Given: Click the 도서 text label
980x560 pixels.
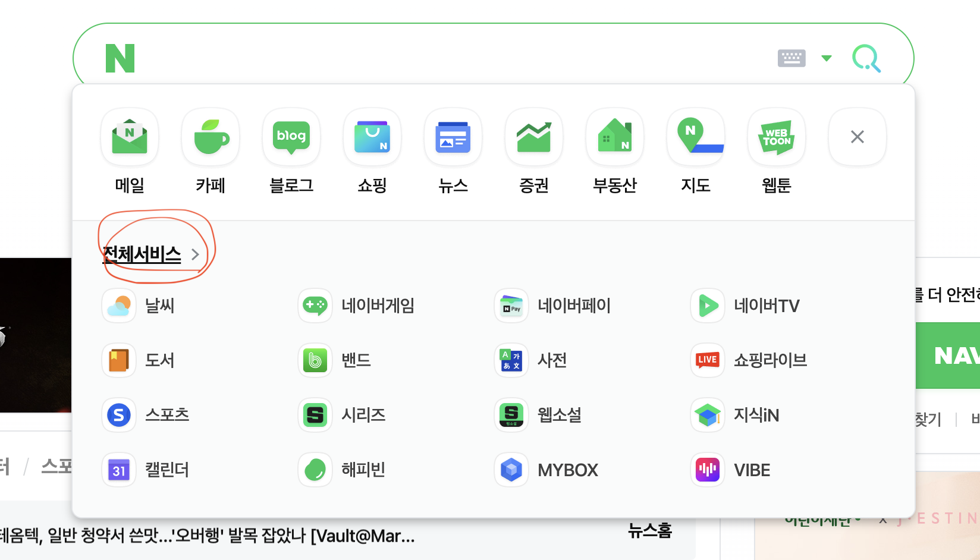Looking at the screenshot, I should coord(160,360).
